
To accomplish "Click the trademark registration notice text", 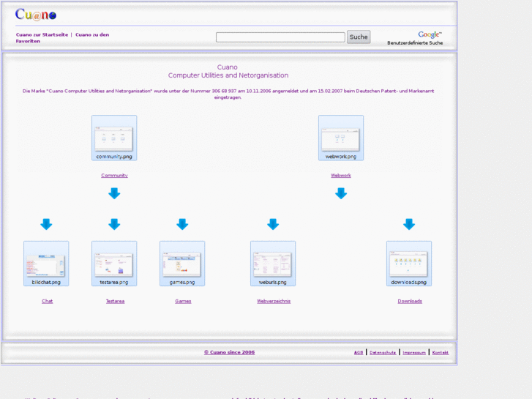I will [x=228, y=94].
